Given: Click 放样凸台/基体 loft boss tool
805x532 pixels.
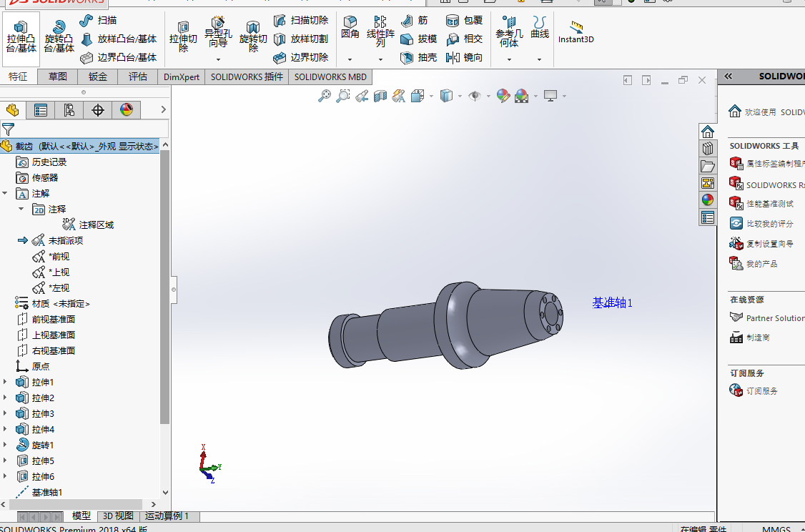Looking at the screenshot, I should tap(119, 39).
